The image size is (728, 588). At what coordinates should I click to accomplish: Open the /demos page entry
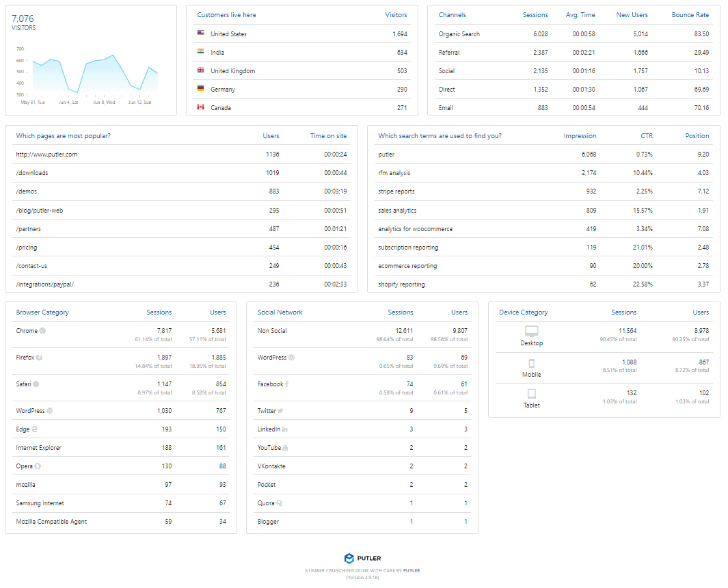pyautogui.click(x=27, y=191)
